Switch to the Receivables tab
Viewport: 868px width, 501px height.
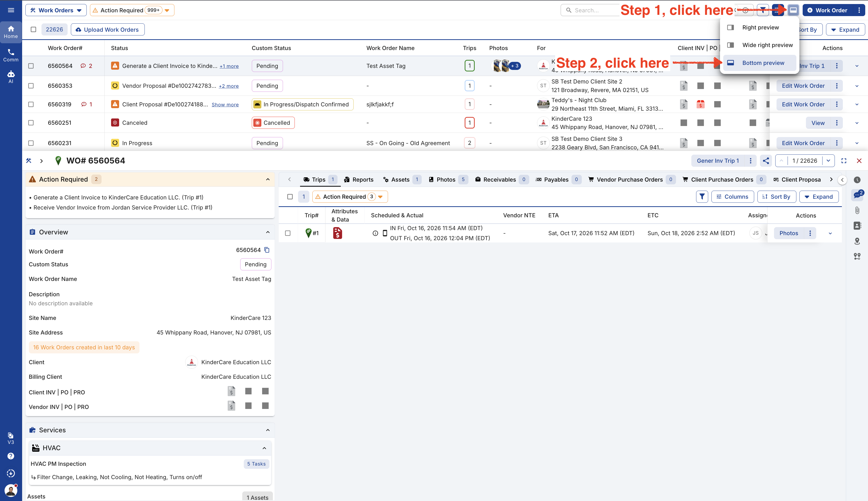coord(502,180)
